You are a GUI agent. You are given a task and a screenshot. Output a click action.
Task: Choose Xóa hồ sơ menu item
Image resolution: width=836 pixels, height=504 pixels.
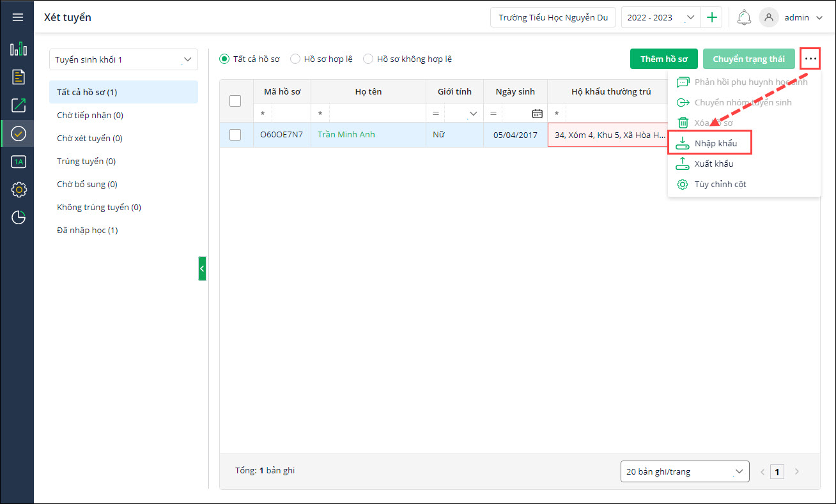(x=744, y=123)
